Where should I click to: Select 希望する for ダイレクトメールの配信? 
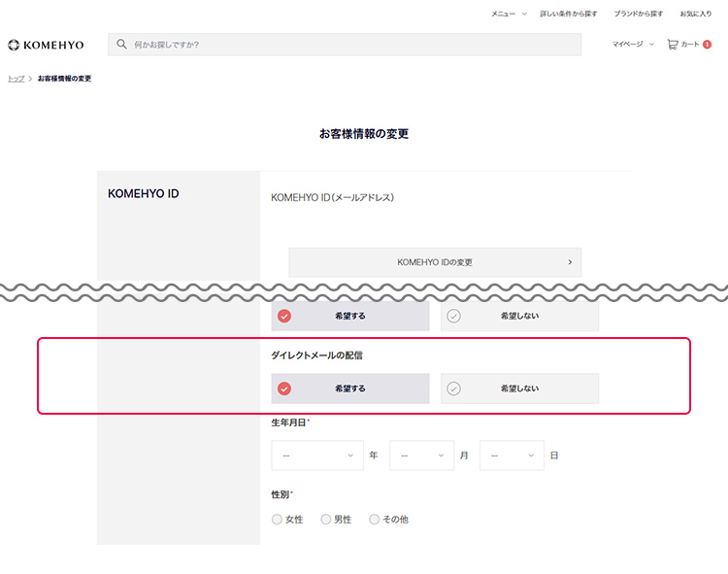pyautogui.click(x=350, y=388)
